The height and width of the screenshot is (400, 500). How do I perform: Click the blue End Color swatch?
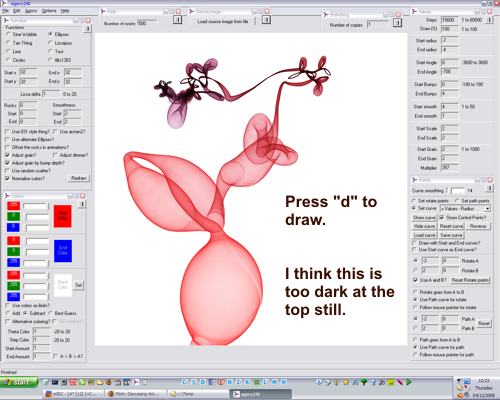coord(63,251)
